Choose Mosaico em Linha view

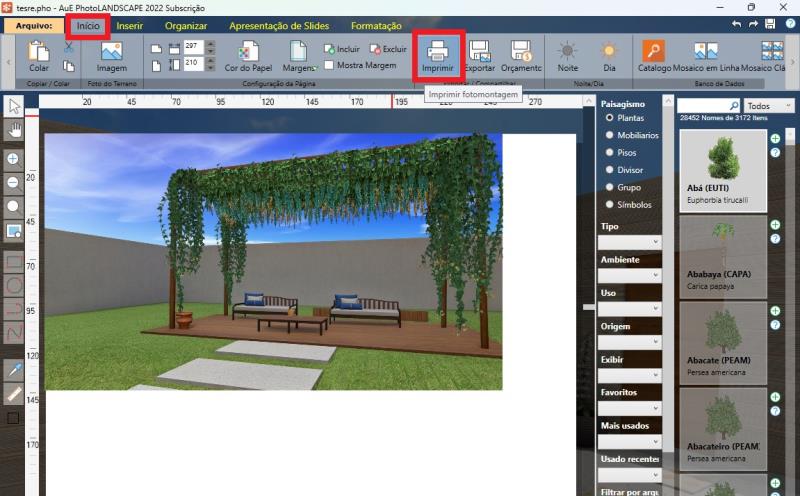tap(706, 56)
